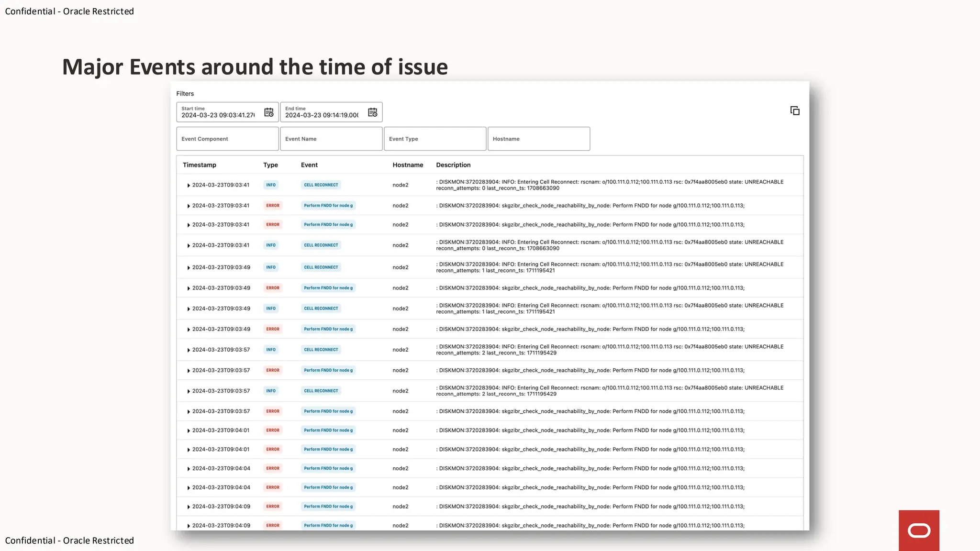Click the copy icon at the top right of the Filters panel
This screenshot has height=551, width=980.
pyautogui.click(x=795, y=111)
